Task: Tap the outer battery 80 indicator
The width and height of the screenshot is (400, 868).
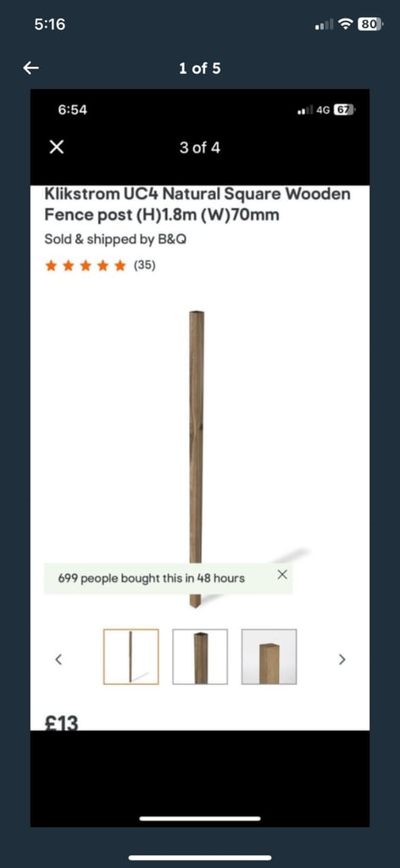Action: 370,24
